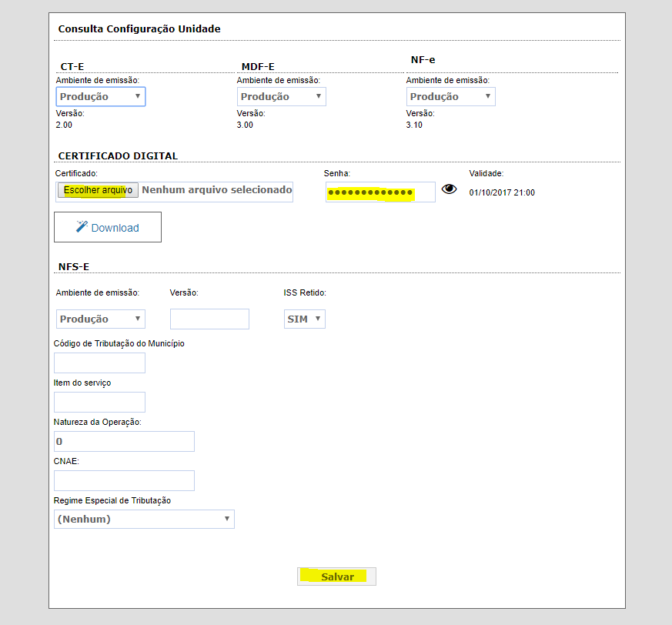Open the CT-E Ambiente de emissão dropdown
Viewport: 672px width, 625px height.
pos(101,96)
